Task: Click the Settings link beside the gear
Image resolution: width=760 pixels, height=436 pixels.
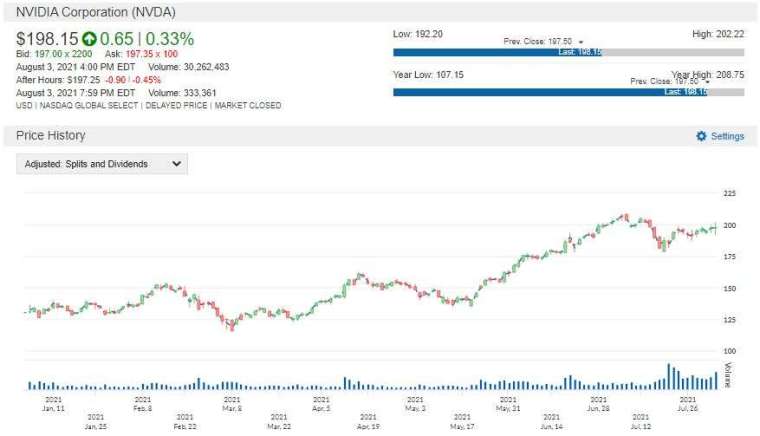Action: pos(727,137)
